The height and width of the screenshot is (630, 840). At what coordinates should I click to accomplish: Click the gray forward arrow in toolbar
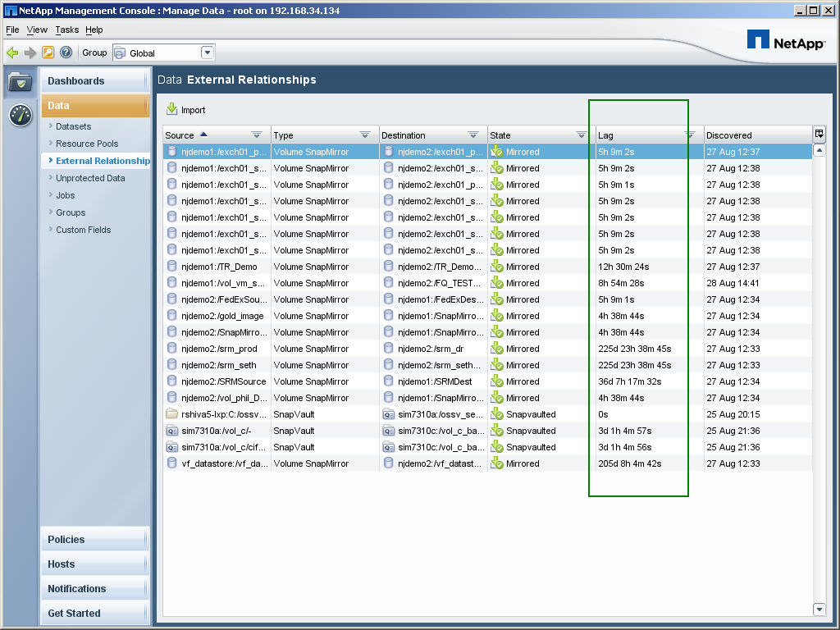click(30, 52)
